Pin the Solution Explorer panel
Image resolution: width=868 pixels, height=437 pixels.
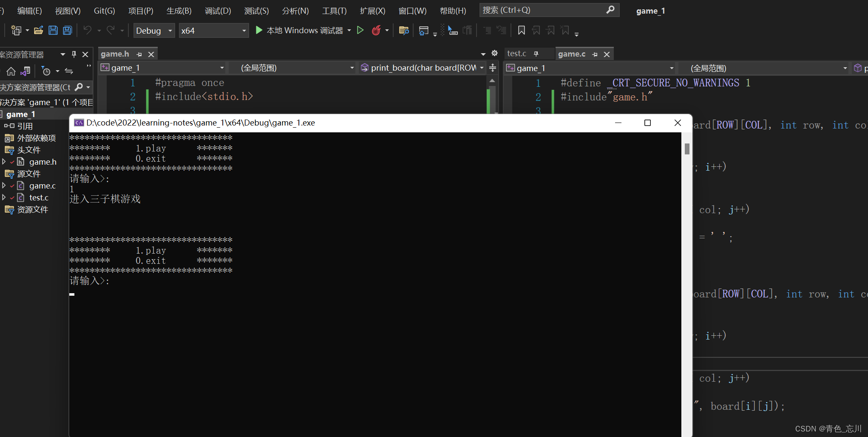(74, 54)
